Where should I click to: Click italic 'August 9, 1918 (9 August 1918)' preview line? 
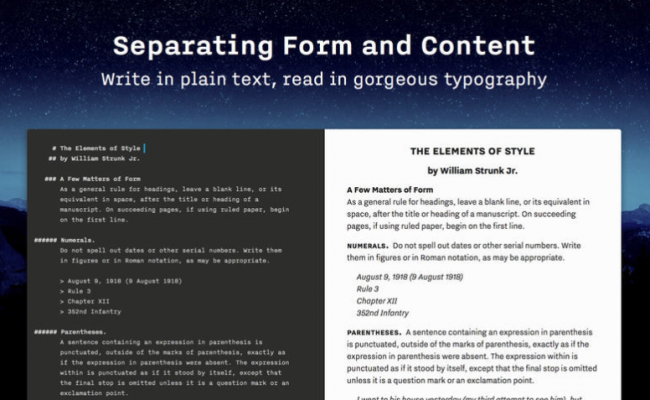pyautogui.click(x=410, y=277)
